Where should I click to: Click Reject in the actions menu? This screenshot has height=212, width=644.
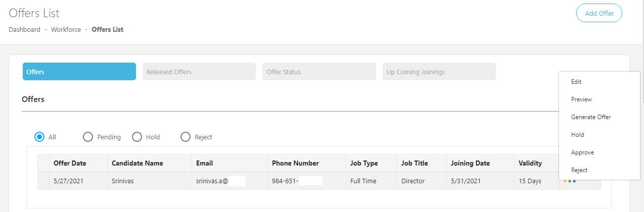[579, 170]
